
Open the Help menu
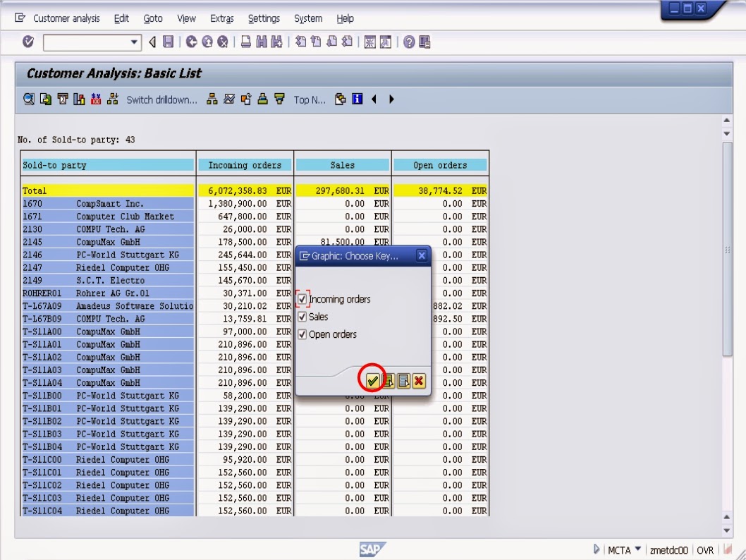coord(345,18)
